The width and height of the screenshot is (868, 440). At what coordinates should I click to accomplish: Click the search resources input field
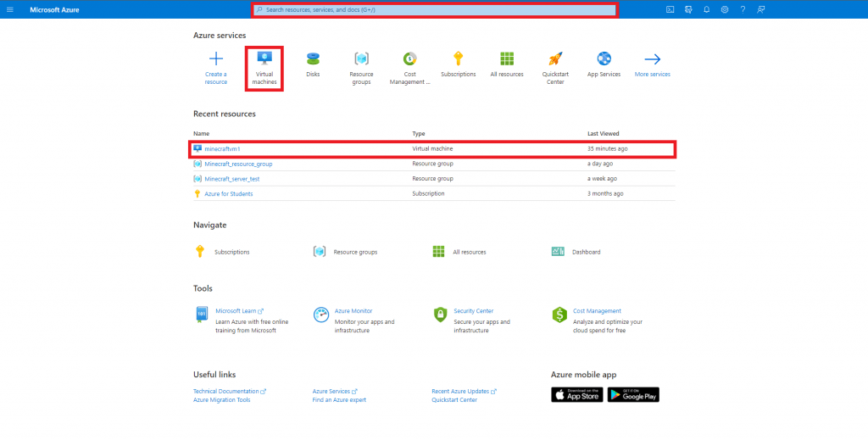tap(435, 9)
